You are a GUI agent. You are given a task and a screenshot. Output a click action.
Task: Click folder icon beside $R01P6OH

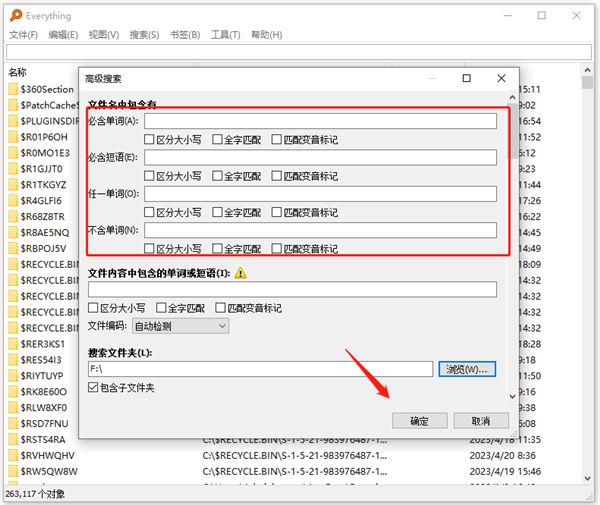[13, 137]
